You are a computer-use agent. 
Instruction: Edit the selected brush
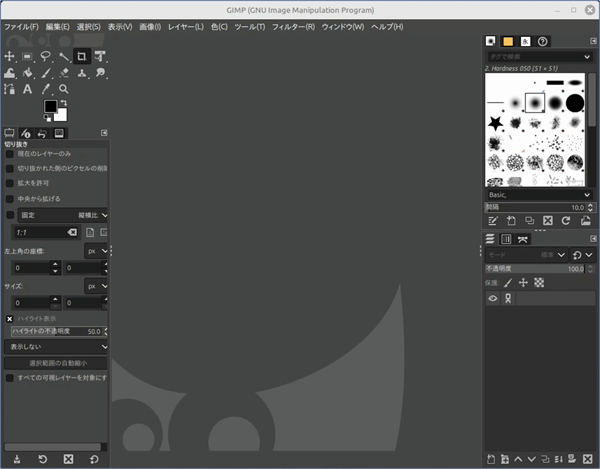pos(492,221)
